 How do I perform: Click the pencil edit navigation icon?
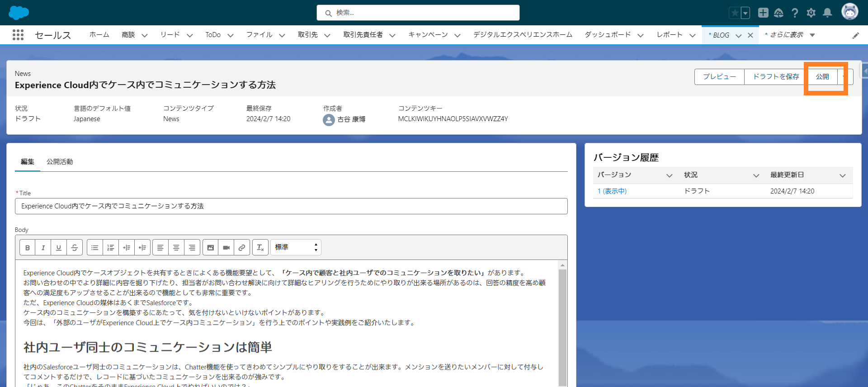pyautogui.click(x=856, y=35)
